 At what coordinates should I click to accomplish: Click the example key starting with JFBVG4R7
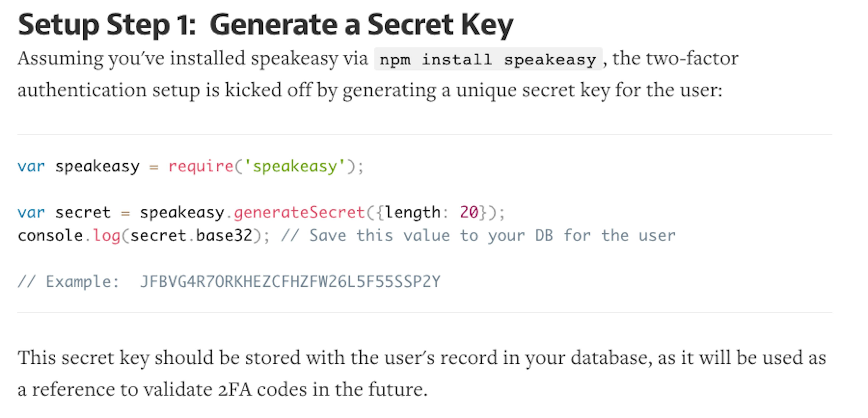tap(290, 282)
